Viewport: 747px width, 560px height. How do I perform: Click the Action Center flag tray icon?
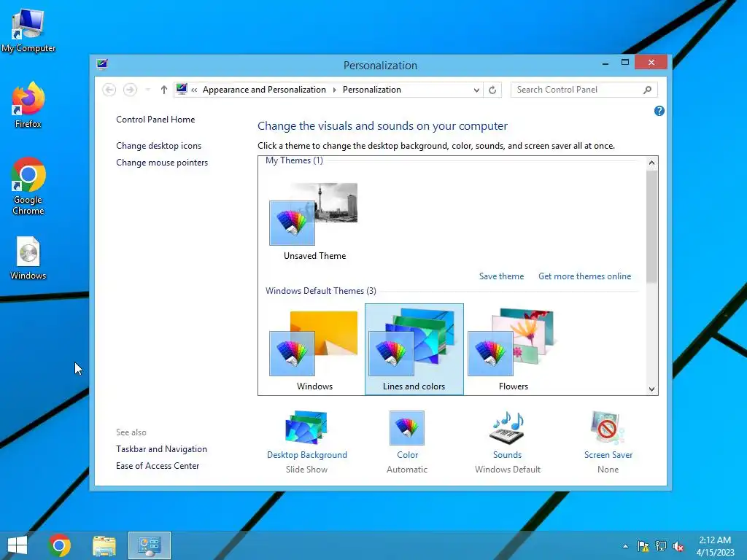tap(643, 546)
